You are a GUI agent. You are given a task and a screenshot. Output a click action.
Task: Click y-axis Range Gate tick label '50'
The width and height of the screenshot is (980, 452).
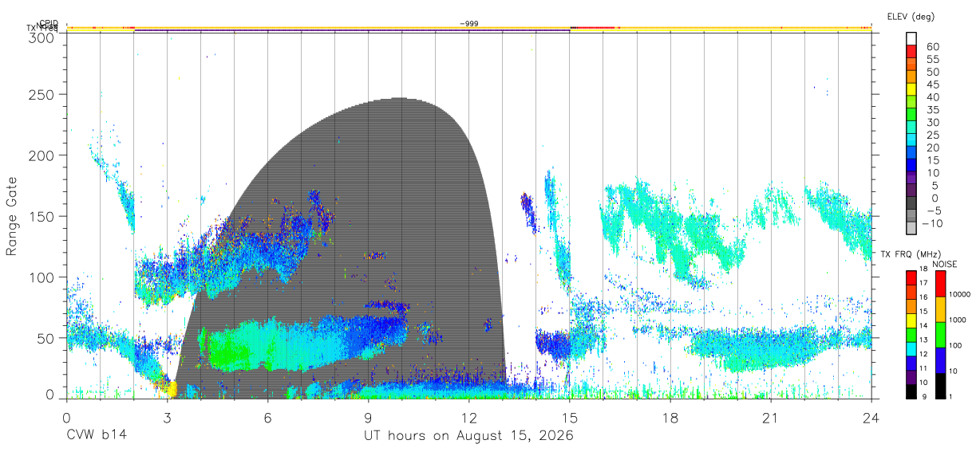coord(45,337)
